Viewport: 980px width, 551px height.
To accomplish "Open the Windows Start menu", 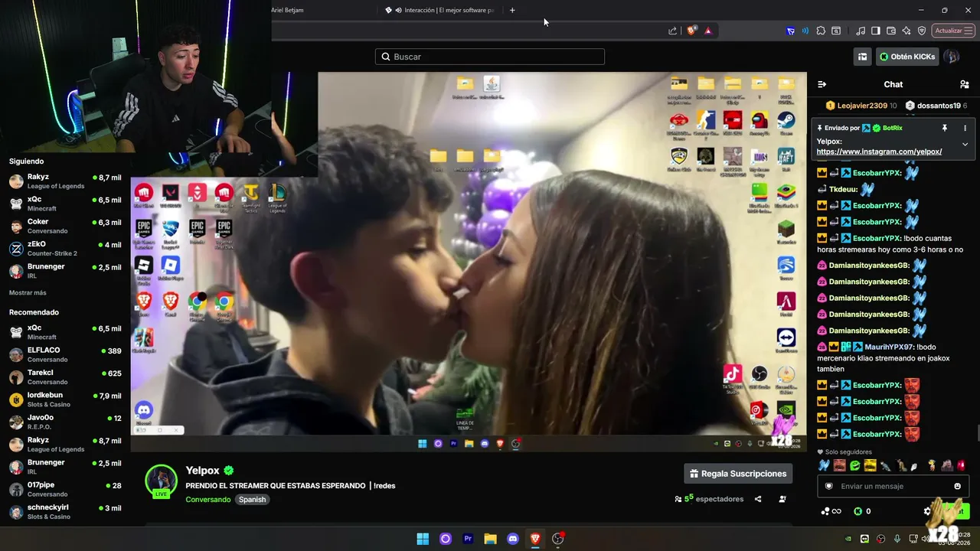I will click(x=423, y=539).
